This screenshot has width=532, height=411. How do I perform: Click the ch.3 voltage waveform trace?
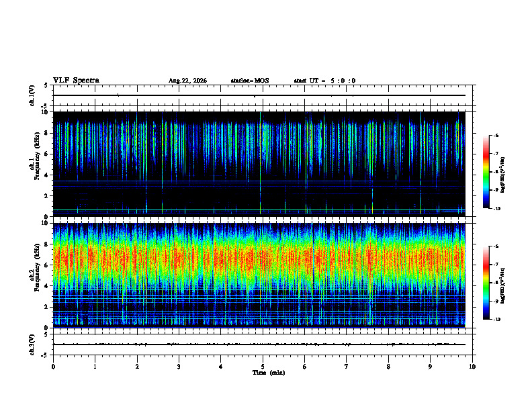tap(259, 345)
